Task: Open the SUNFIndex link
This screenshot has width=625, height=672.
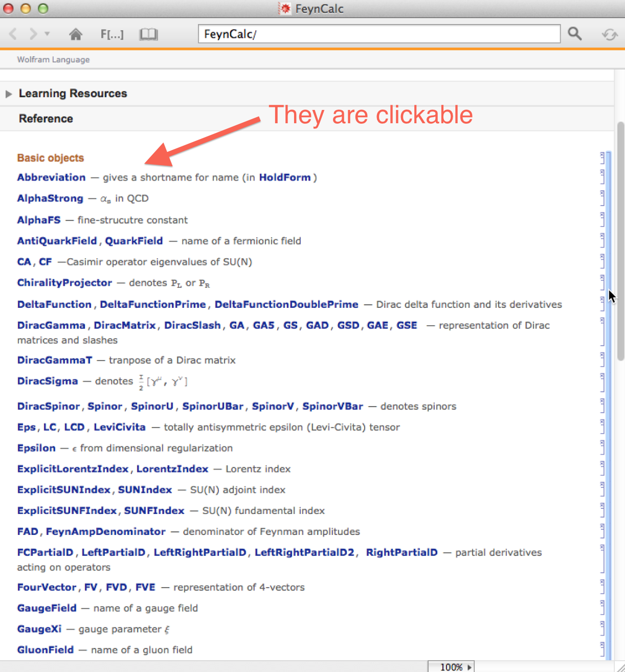Action: coord(154,511)
